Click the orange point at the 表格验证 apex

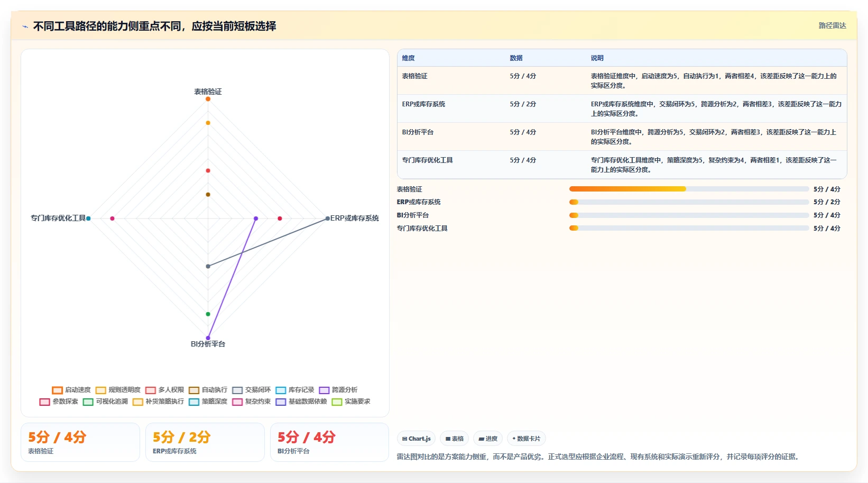[208, 99]
